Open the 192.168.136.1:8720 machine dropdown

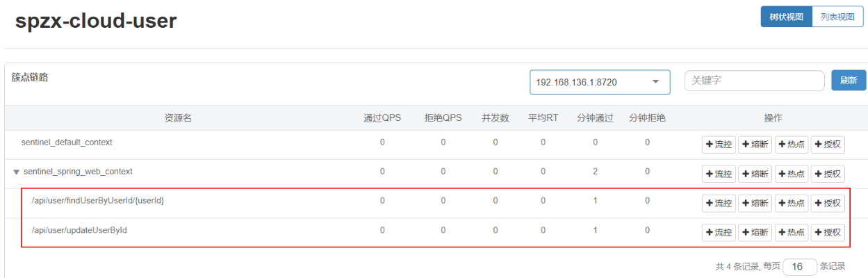(x=600, y=82)
